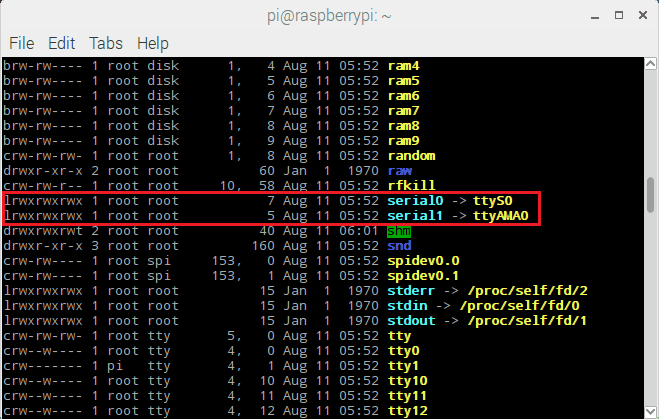Image resolution: width=659 pixels, height=419 pixels.
Task: Open the Help menu
Action: pos(153,43)
